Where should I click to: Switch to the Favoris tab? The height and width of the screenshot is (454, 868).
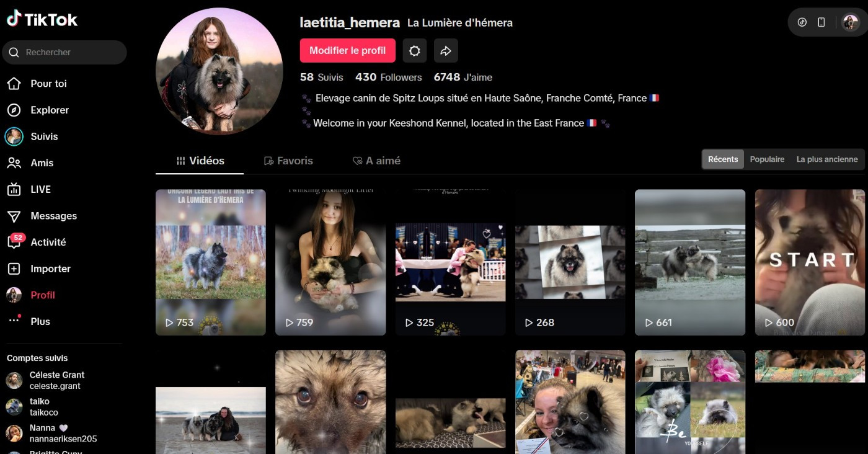pos(288,161)
